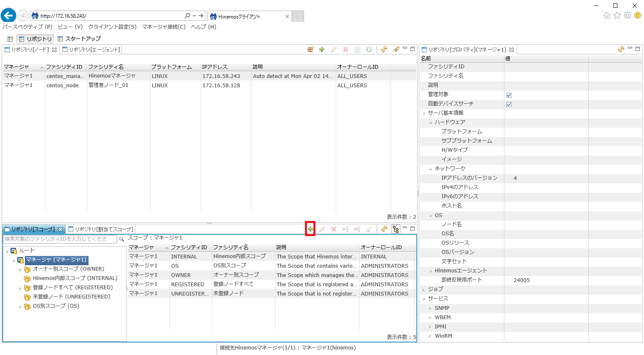Refresh the リポジトリ[ノード] list using the arrows icon
This screenshot has width=644, height=355.
(384, 49)
